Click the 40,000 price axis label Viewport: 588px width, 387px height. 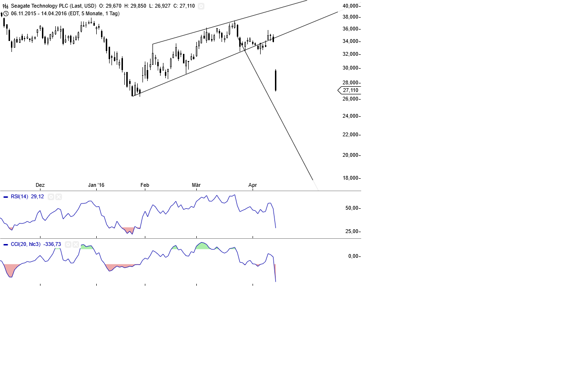point(351,6)
